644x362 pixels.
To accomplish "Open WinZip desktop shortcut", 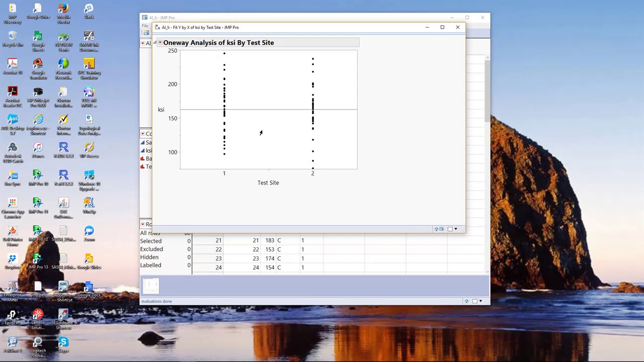I will tap(89, 205).
